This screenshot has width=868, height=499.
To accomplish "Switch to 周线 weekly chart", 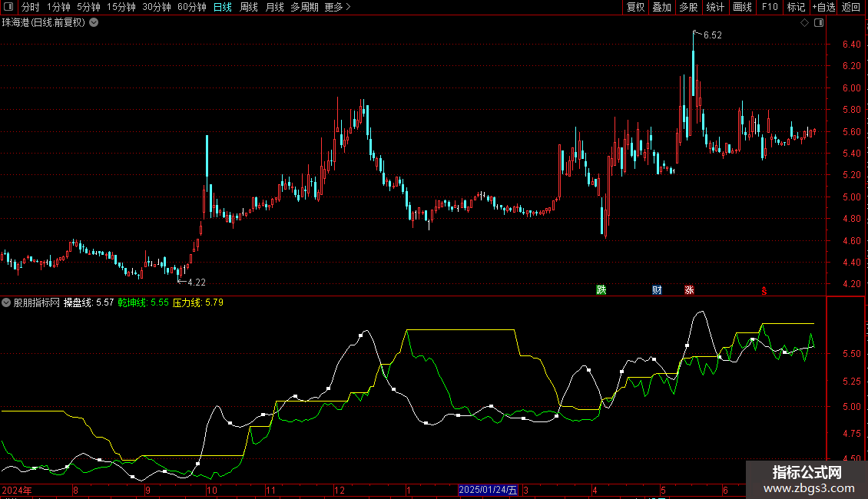I will (249, 7).
